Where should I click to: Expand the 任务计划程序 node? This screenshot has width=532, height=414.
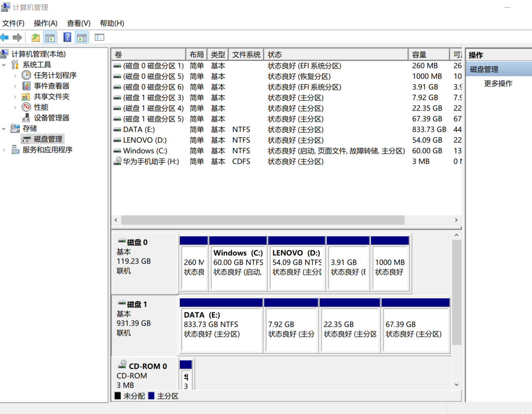pos(15,76)
